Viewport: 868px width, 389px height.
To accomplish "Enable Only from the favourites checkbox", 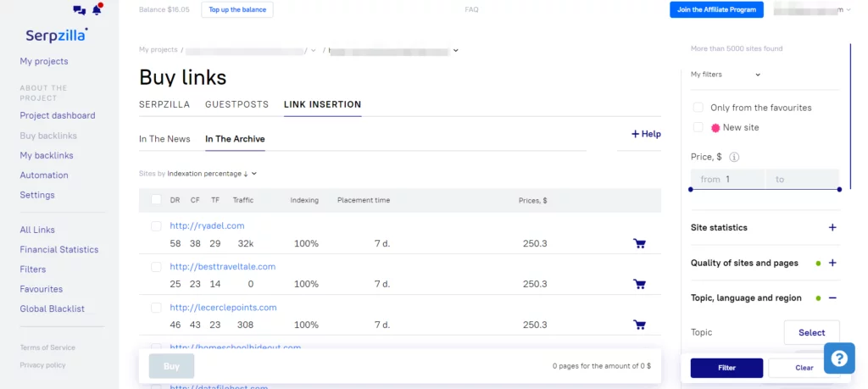I will pyautogui.click(x=698, y=108).
